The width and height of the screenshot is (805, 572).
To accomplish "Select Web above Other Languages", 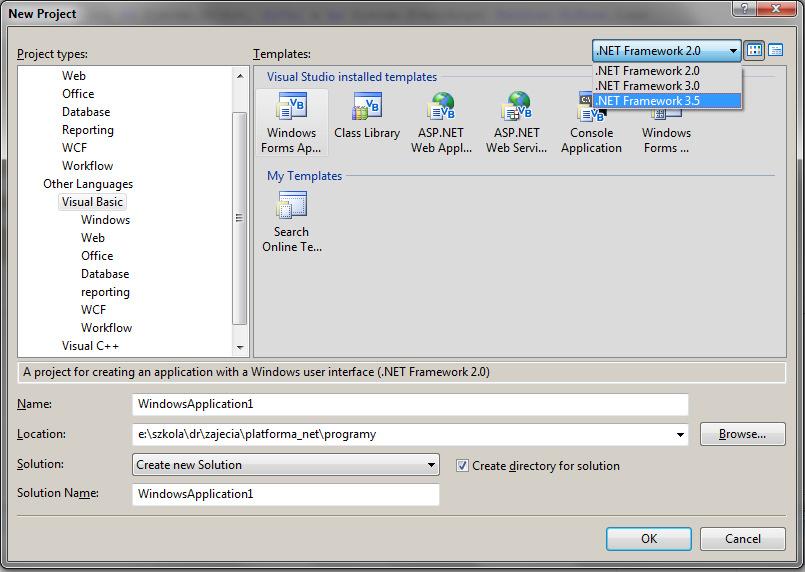I will click(74, 75).
